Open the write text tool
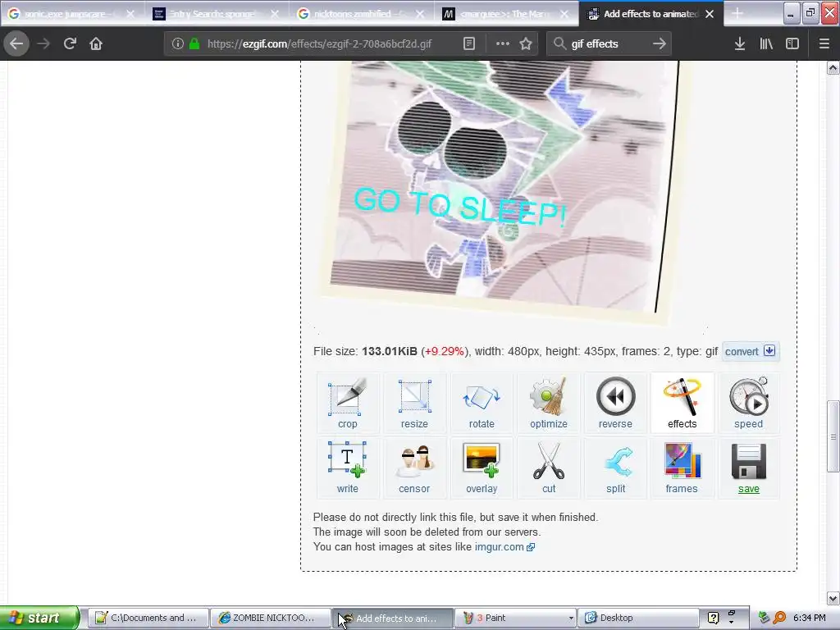 tap(347, 468)
